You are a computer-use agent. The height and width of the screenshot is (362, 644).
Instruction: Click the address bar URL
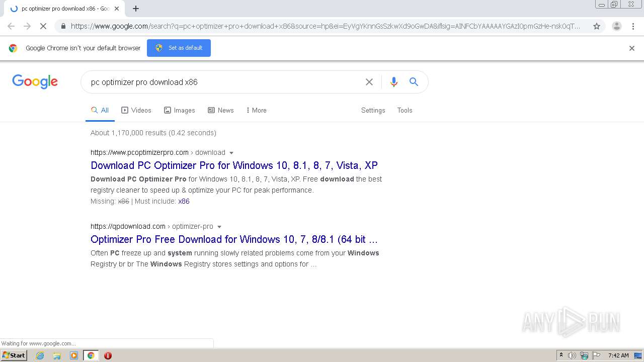click(x=325, y=26)
